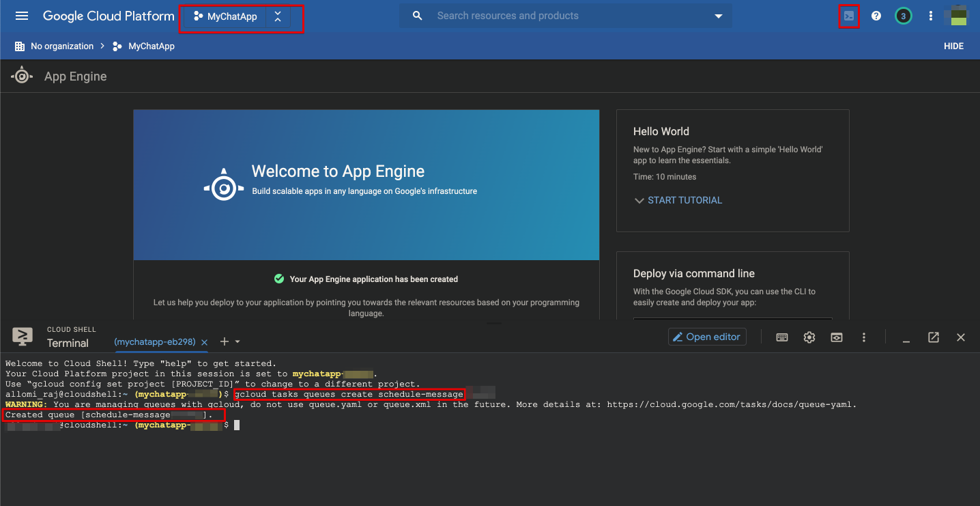Click HIDE in the breadcrumb bar
Image resolution: width=980 pixels, height=506 pixels.
coord(953,46)
